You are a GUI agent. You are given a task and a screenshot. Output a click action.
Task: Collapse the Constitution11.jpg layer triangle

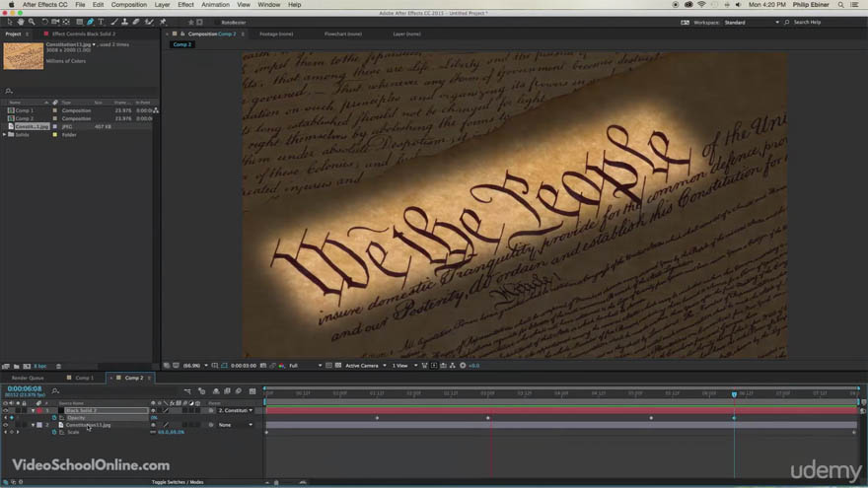click(34, 425)
